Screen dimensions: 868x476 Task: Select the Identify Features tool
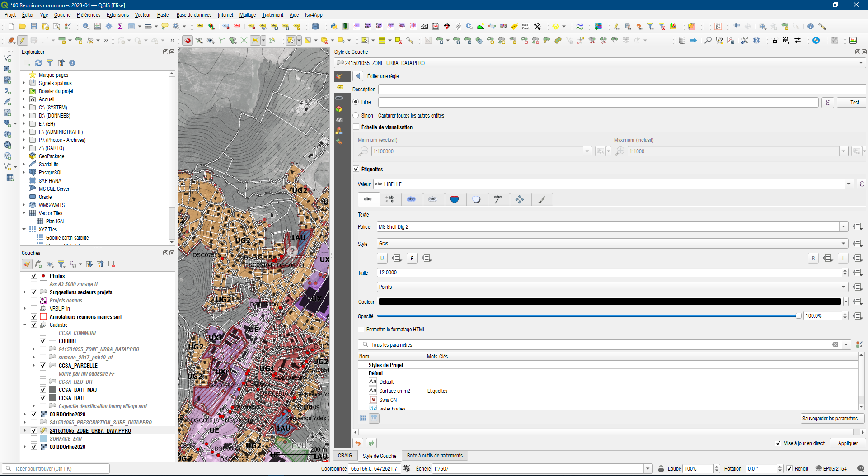click(86, 26)
